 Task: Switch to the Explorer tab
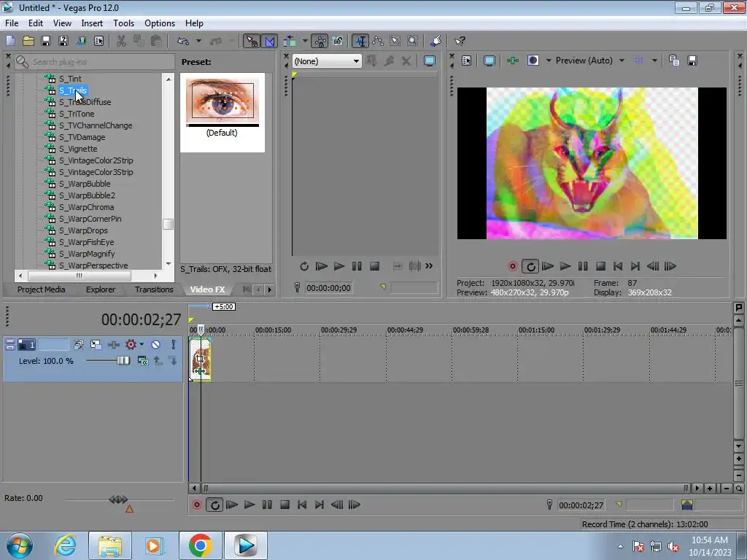[x=101, y=289]
